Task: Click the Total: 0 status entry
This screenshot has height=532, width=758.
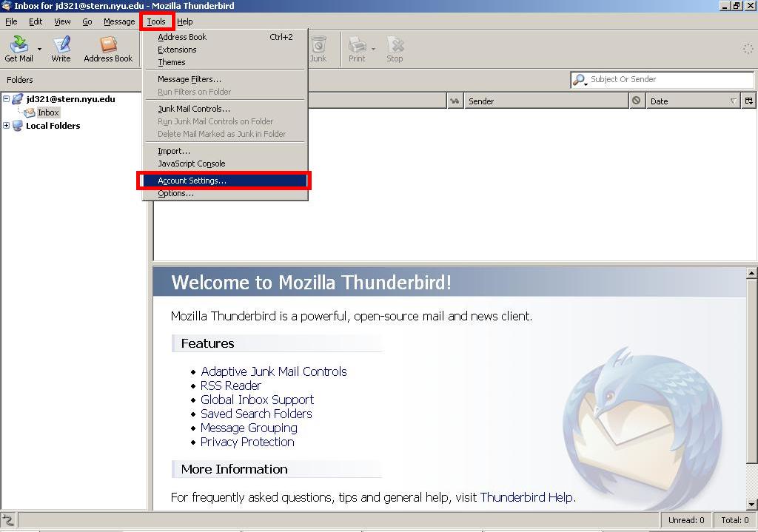Action: point(735,520)
